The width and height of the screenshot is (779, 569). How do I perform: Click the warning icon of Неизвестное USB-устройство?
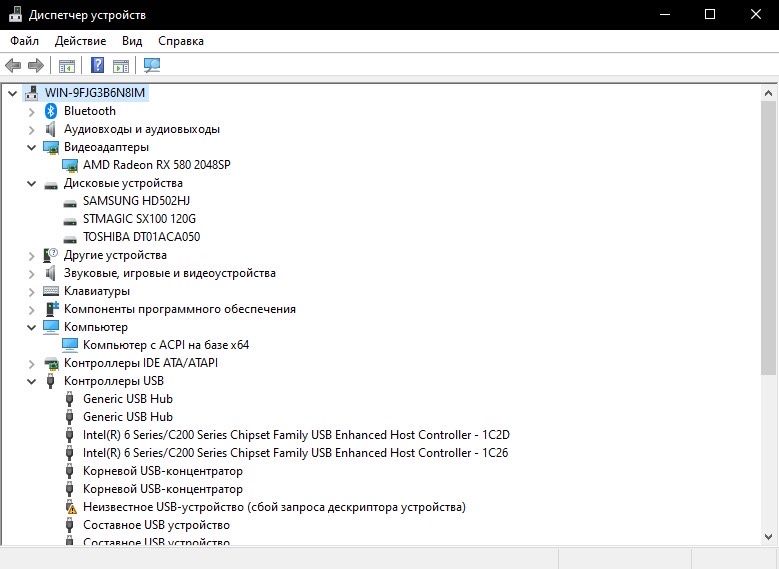click(x=70, y=507)
